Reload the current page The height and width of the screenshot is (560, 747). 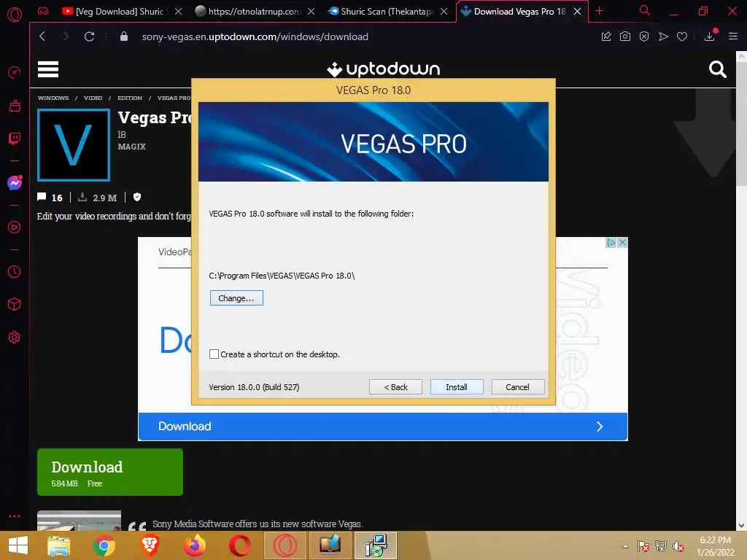coord(90,36)
